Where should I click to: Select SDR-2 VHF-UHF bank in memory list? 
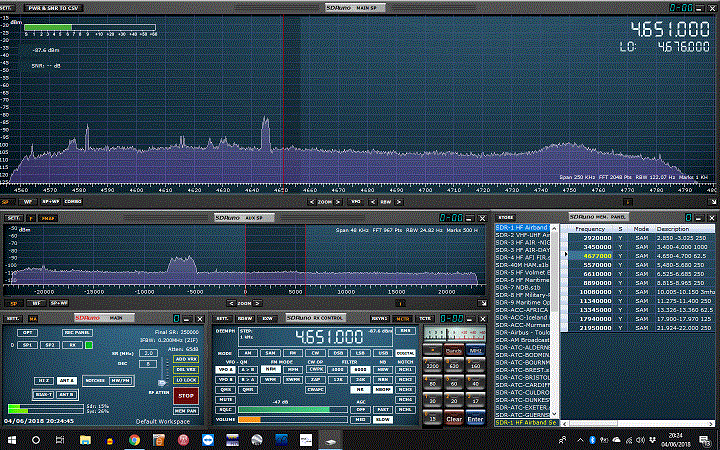pyautogui.click(x=522, y=235)
